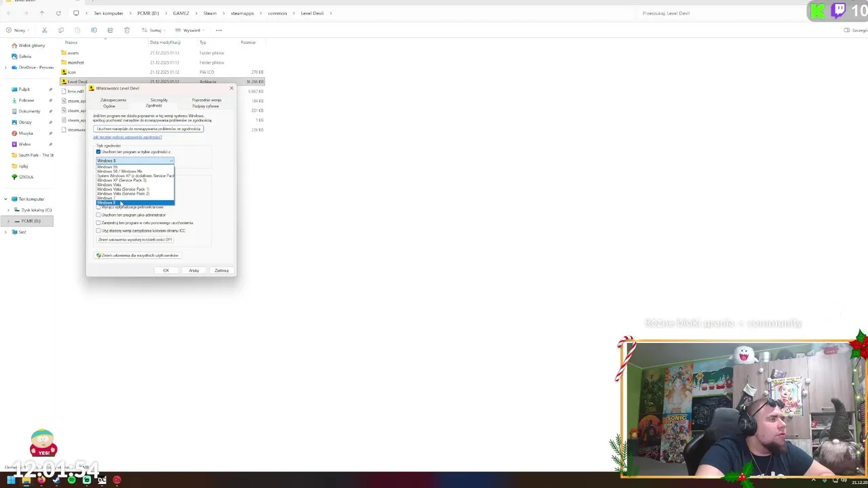The image size is (868, 488).
Task: Choose Windows Vista (Service Pack 2) option
Action: point(135,193)
